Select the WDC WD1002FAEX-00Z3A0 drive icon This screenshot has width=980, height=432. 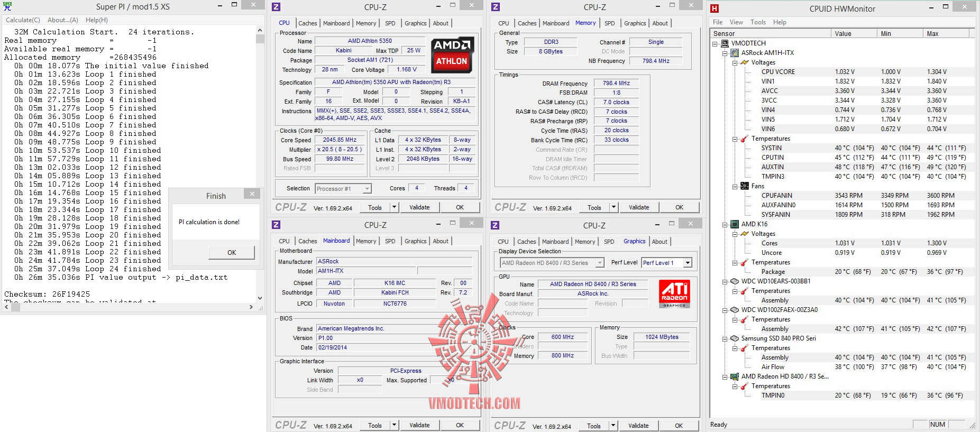pos(735,310)
